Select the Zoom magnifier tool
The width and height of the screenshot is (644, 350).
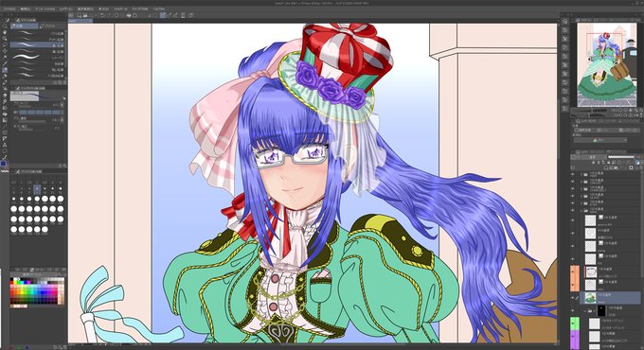tap(5, 26)
